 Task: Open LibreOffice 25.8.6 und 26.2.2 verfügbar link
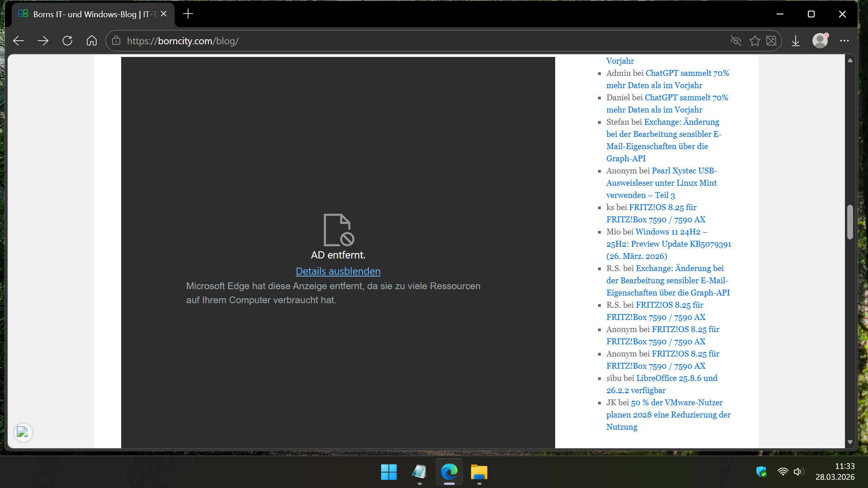[676, 378]
